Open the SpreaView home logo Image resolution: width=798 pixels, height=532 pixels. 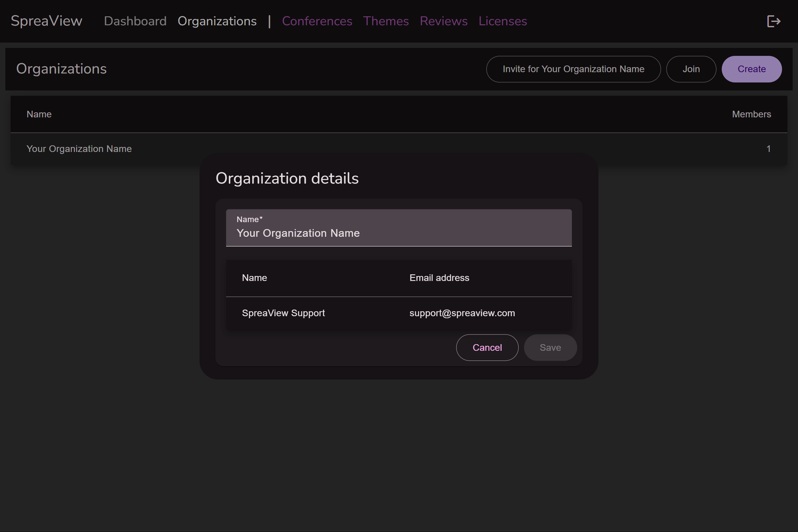[x=47, y=21]
